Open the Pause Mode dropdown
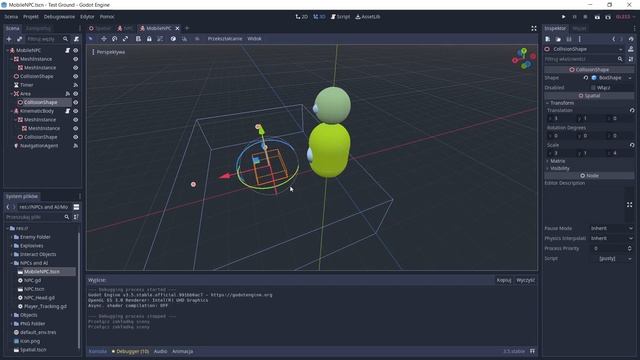Image resolution: width=640 pixels, height=360 pixels. tap(612, 228)
